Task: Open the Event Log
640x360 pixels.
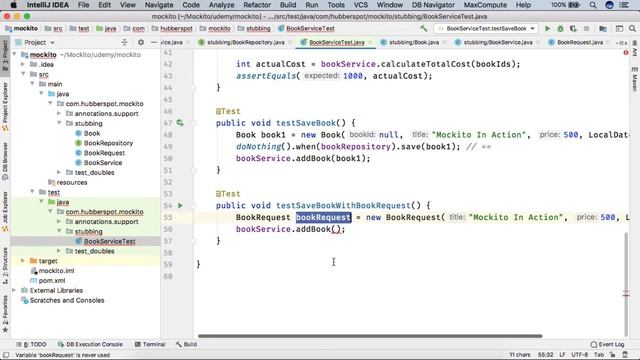Action: [607, 344]
